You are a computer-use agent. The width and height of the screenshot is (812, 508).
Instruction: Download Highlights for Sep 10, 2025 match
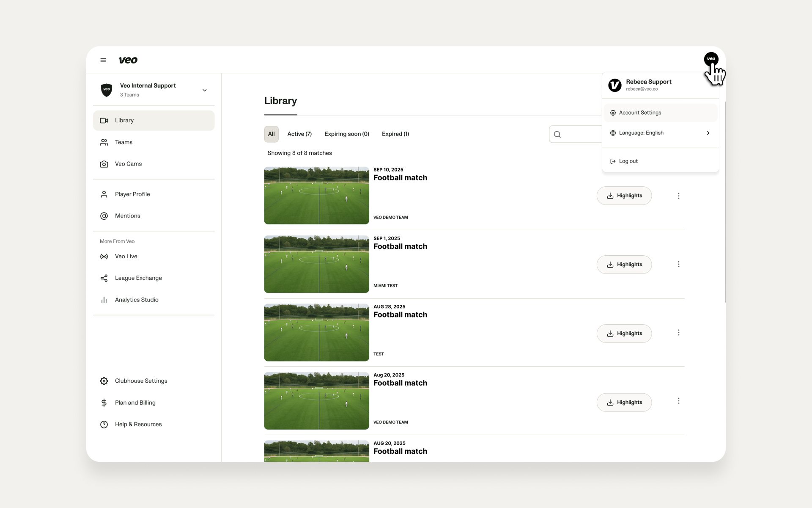(x=624, y=196)
